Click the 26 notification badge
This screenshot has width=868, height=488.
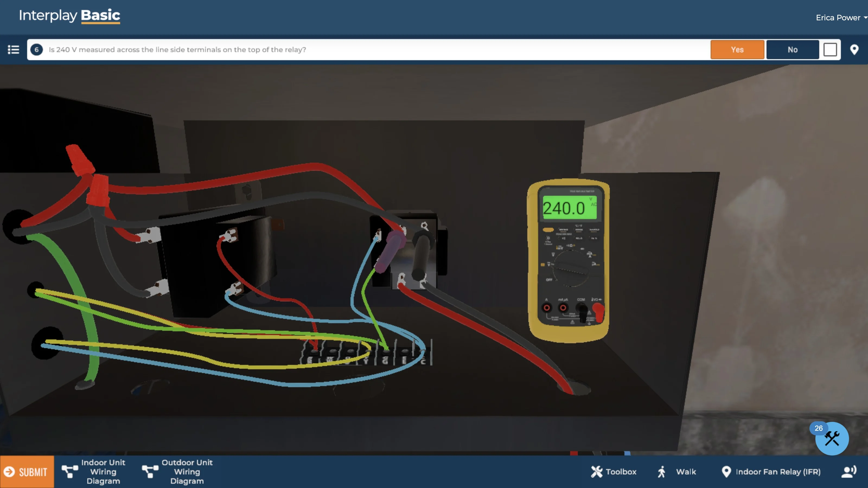(x=818, y=428)
